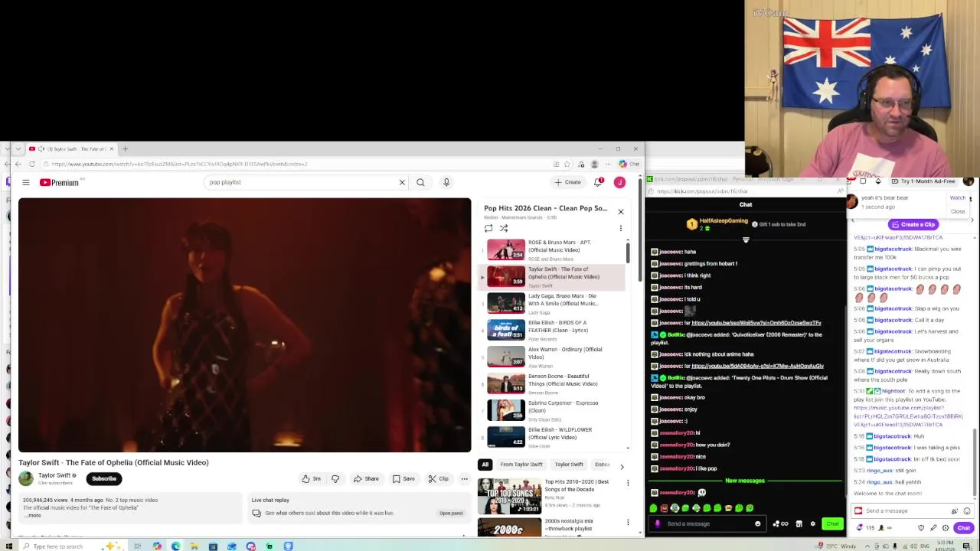Screen dimensions: 980x551
Task: Select the 'Taylor Swift' filter chip
Action: (x=569, y=465)
